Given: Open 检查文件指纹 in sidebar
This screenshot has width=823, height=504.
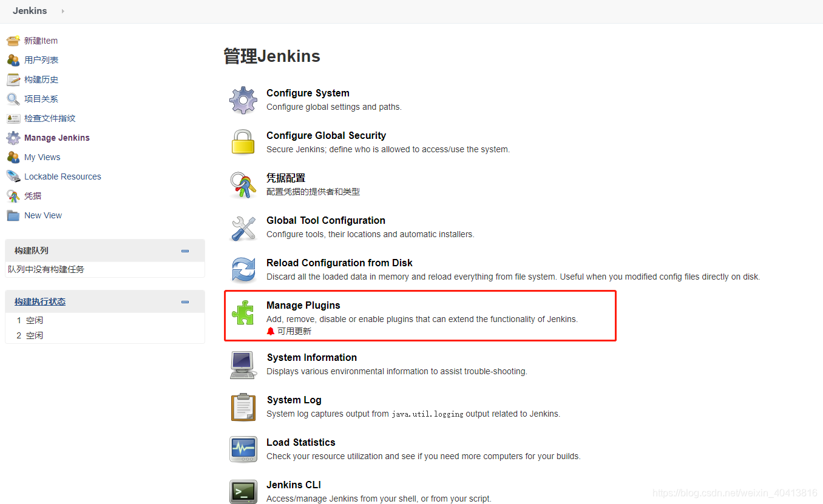Looking at the screenshot, I should coord(50,118).
